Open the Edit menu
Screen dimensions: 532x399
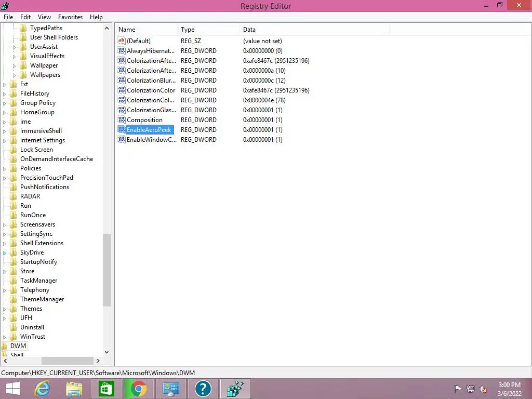(x=25, y=17)
